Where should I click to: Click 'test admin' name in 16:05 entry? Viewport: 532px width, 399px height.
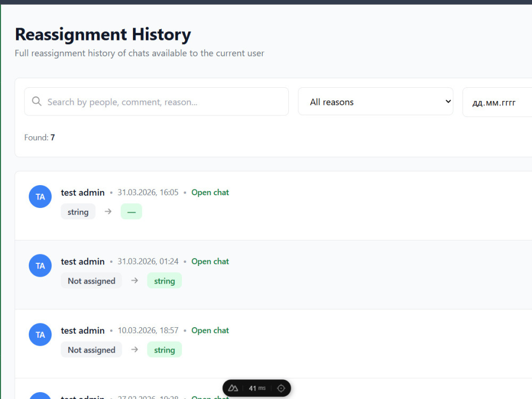(83, 193)
